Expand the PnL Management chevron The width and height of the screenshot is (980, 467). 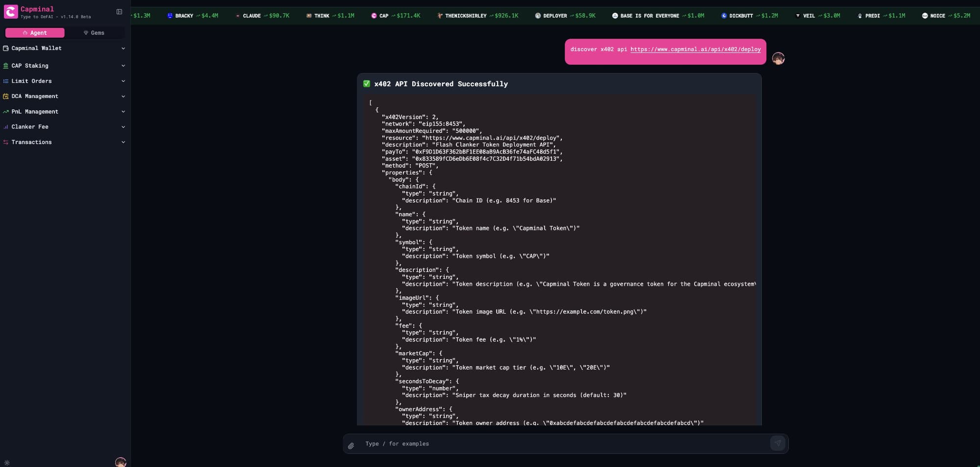tap(123, 112)
